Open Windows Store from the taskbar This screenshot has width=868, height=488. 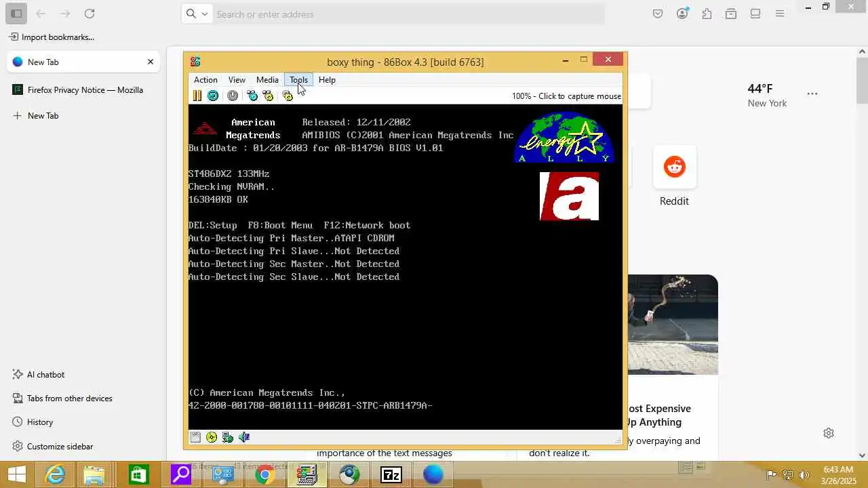click(x=138, y=474)
